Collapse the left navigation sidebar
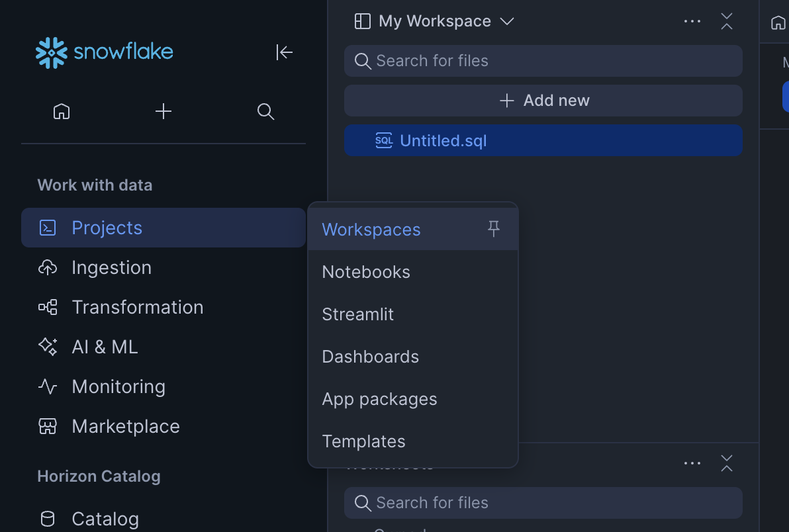This screenshot has width=789, height=532. pos(284,52)
